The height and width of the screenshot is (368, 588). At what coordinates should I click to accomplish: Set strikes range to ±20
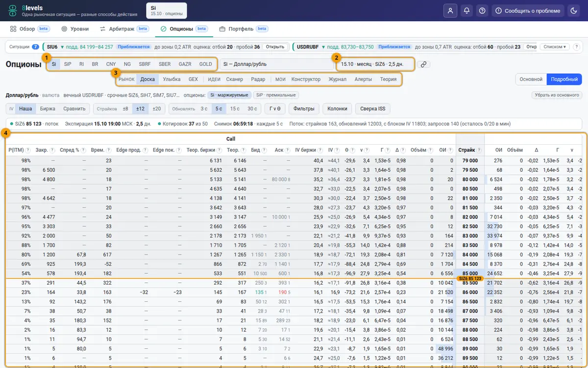coord(156,108)
